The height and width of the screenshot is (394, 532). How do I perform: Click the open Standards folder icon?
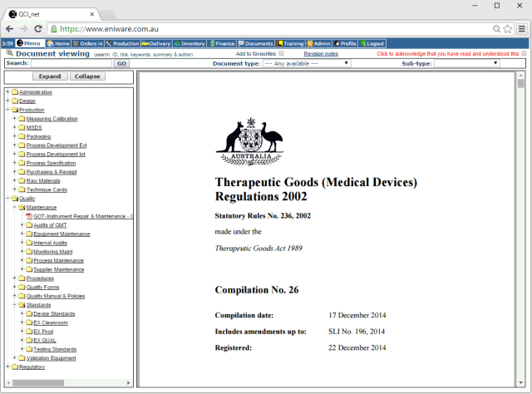22,305
